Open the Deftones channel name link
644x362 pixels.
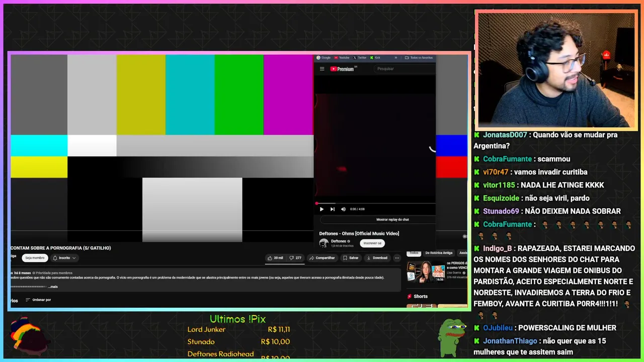click(339, 241)
